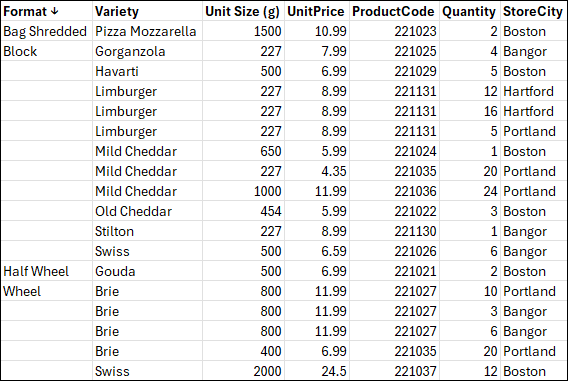Screen dimensions: 568x381
Task: Select the ProductCode header cell
Action: (x=394, y=11)
